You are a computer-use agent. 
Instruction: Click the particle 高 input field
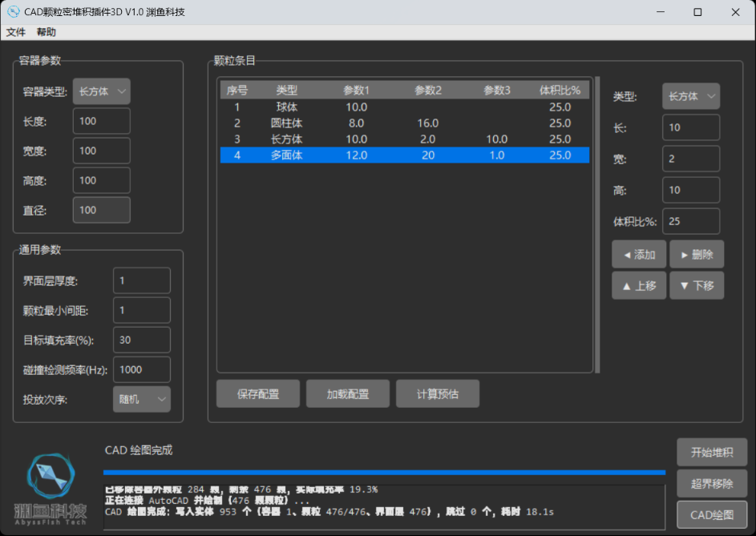pyautogui.click(x=691, y=191)
